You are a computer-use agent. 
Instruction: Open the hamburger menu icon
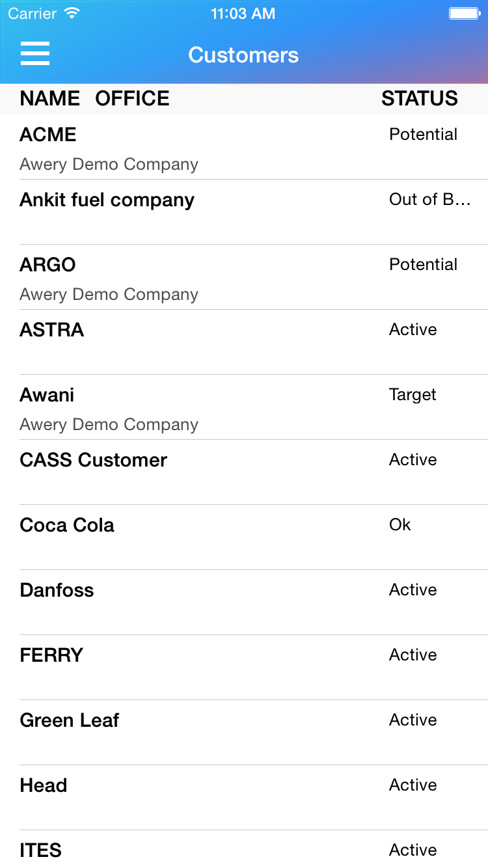(35, 53)
